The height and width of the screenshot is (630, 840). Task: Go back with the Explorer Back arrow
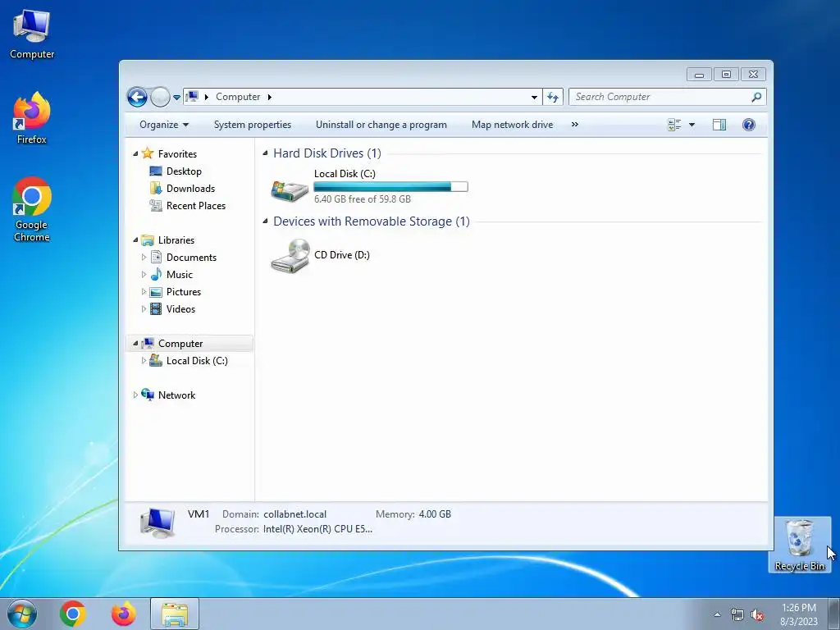tap(137, 97)
